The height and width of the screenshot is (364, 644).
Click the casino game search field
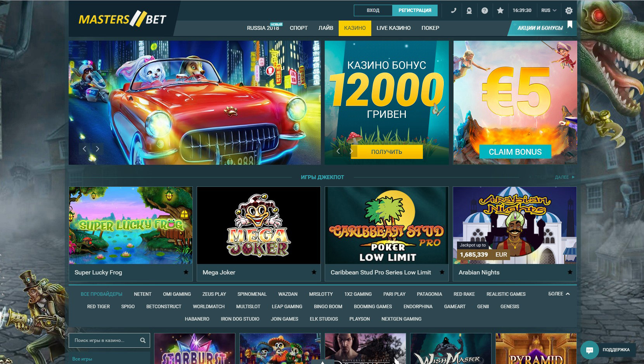tap(109, 340)
